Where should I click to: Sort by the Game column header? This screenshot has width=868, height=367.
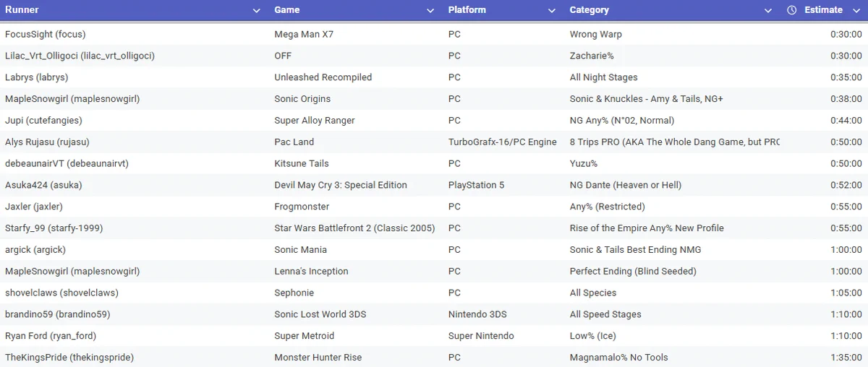click(287, 10)
